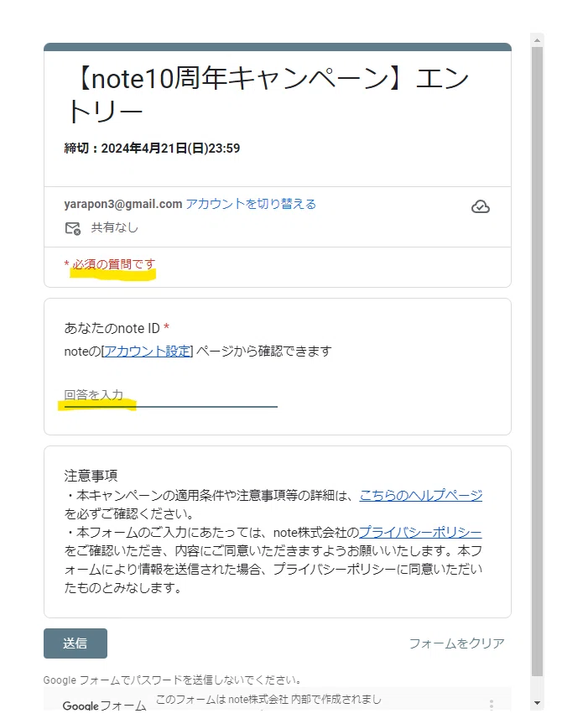588x724 pixels.
Task: Click フォームをクリア to reset form
Action: [x=457, y=643]
